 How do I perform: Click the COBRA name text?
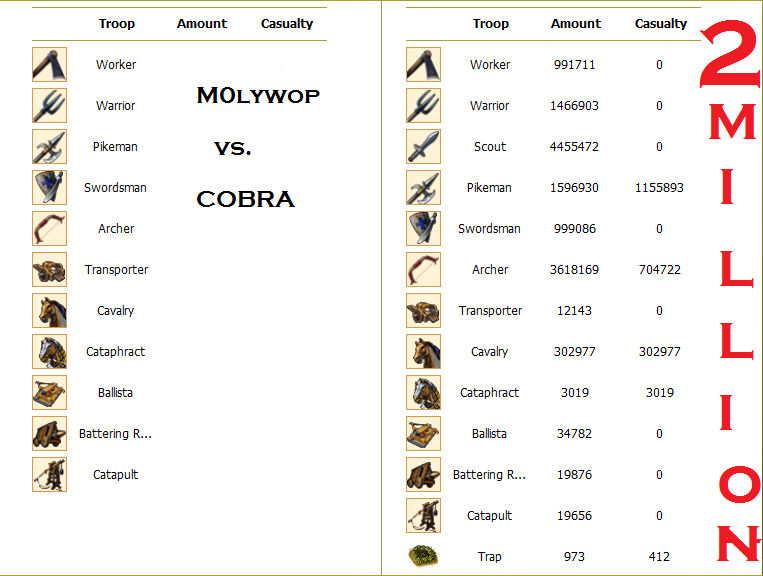click(x=245, y=199)
